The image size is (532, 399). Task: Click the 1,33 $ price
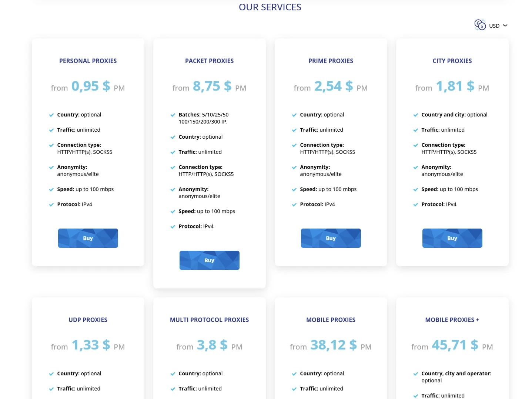(91, 345)
